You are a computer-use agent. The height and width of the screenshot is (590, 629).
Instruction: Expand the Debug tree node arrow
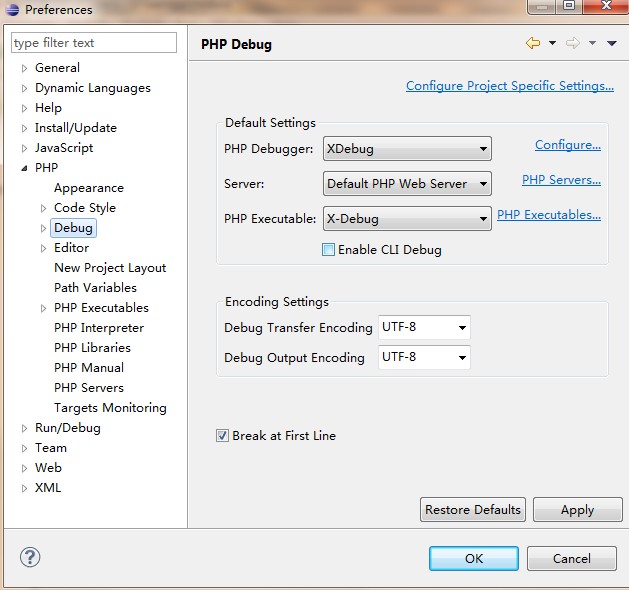43,228
